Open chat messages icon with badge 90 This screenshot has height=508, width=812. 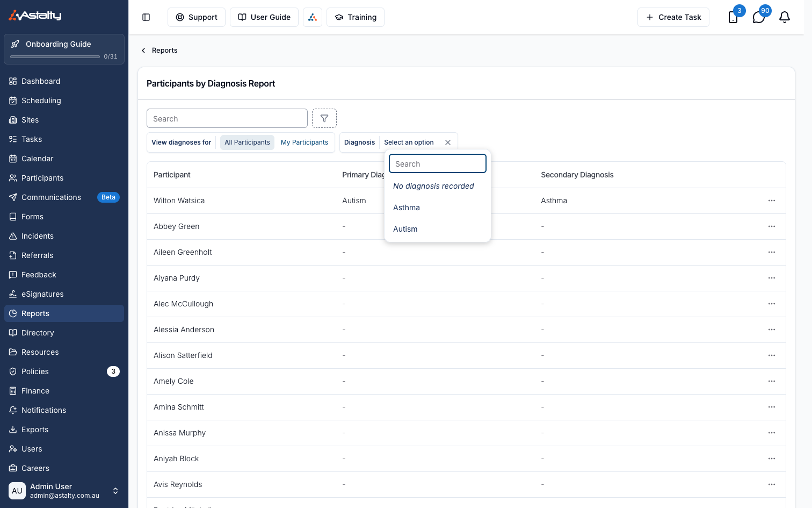[759, 17]
